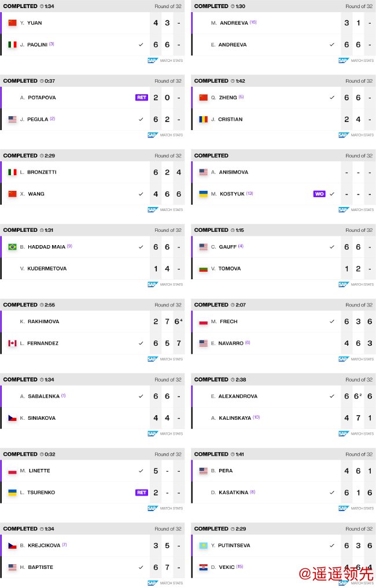Click Ukraine flag beside L. Tsurenko

coord(12,493)
